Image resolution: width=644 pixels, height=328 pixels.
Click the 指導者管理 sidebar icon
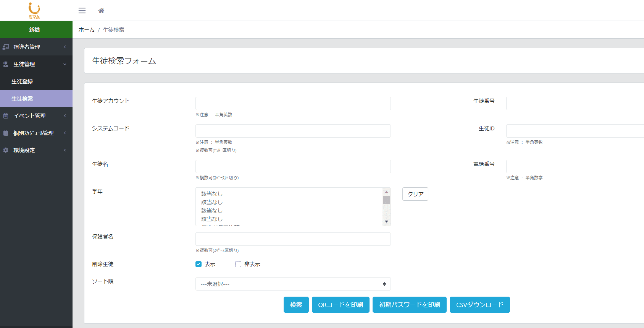pyautogui.click(x=6, y=47)
